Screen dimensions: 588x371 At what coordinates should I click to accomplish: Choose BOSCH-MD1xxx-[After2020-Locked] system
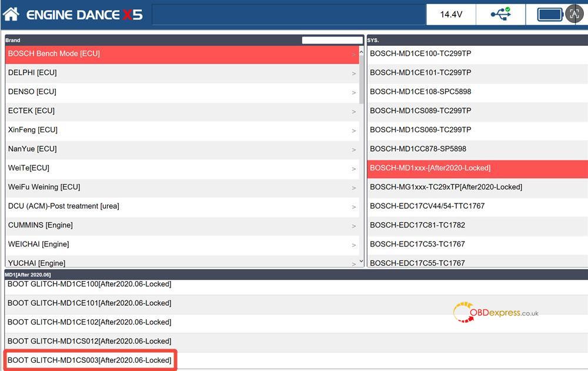click(x=477, y=169)
